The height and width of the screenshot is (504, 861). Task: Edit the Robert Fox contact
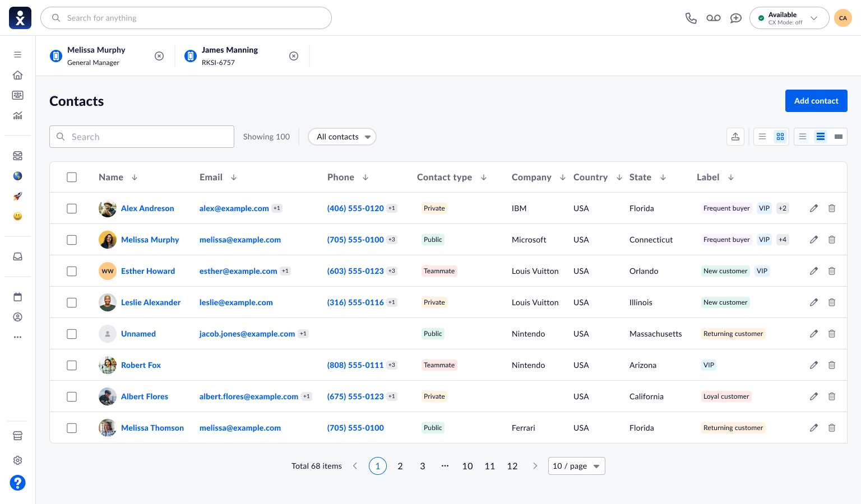pos(814,365)
